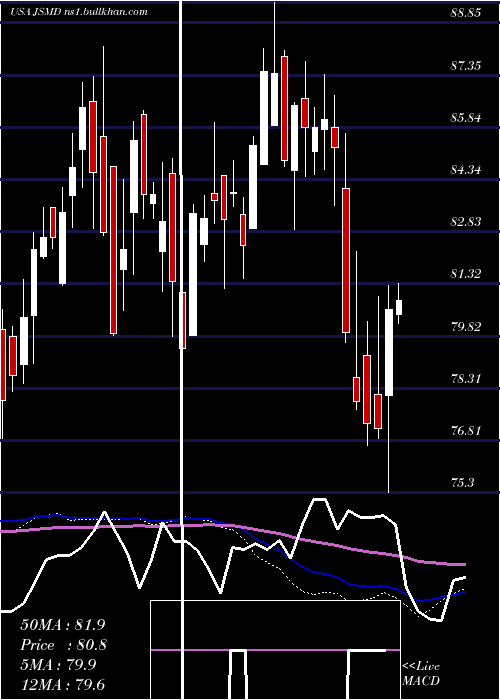Screen dimensions: 500x700
Task: Click the 85.84 price axis label
Action: coord(466,118)
